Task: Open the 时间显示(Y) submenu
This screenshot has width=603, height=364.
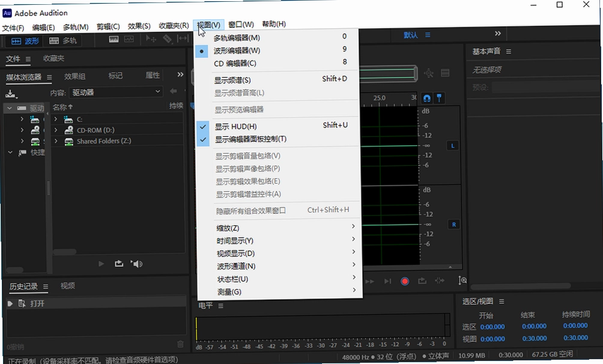Action: (x=279, y=240)
